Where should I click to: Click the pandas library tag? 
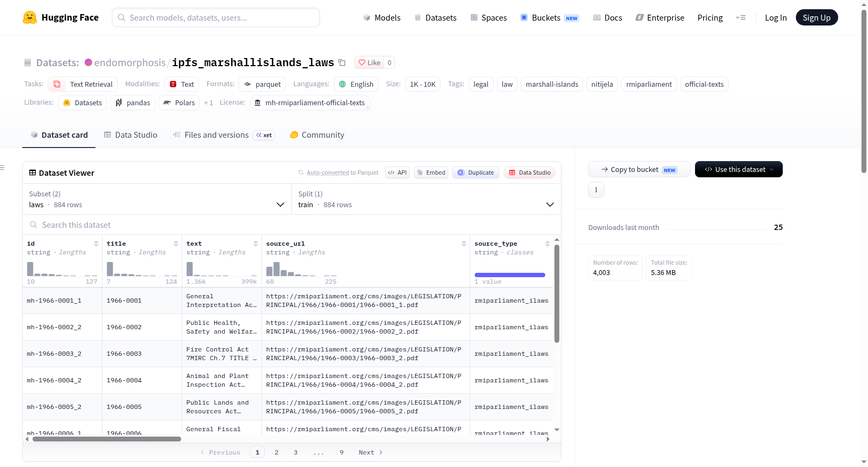(x=133, y=103)
